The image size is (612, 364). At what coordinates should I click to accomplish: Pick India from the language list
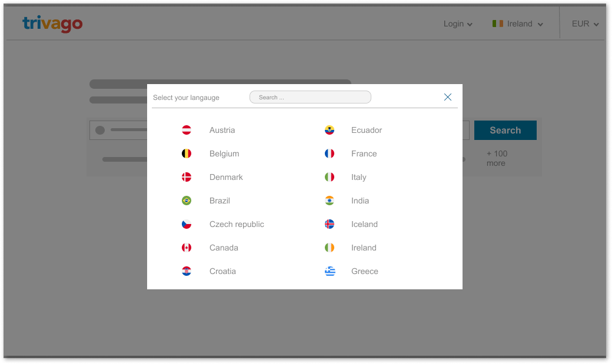pos(360,201)
